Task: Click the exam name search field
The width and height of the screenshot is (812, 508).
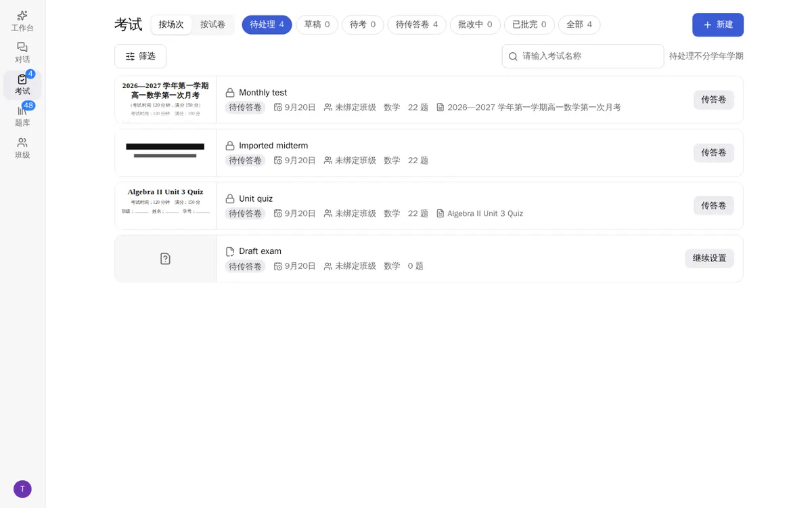Action: [x=583, y=56]
